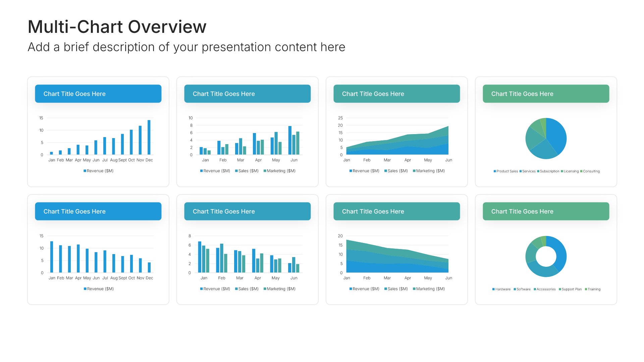This screenshot has width=644, height=362.
Task: Select the Multi-Chart Overview heading text
Action: 117,27
